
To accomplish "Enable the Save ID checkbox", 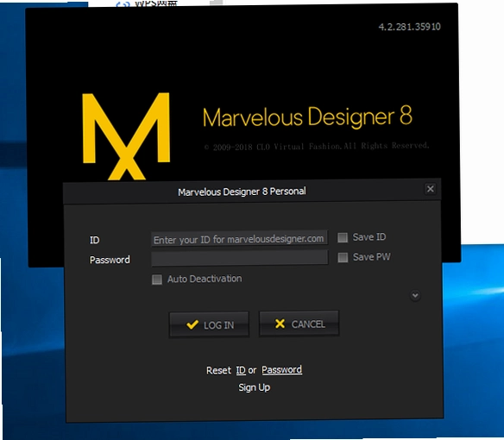I will [343, 237].
